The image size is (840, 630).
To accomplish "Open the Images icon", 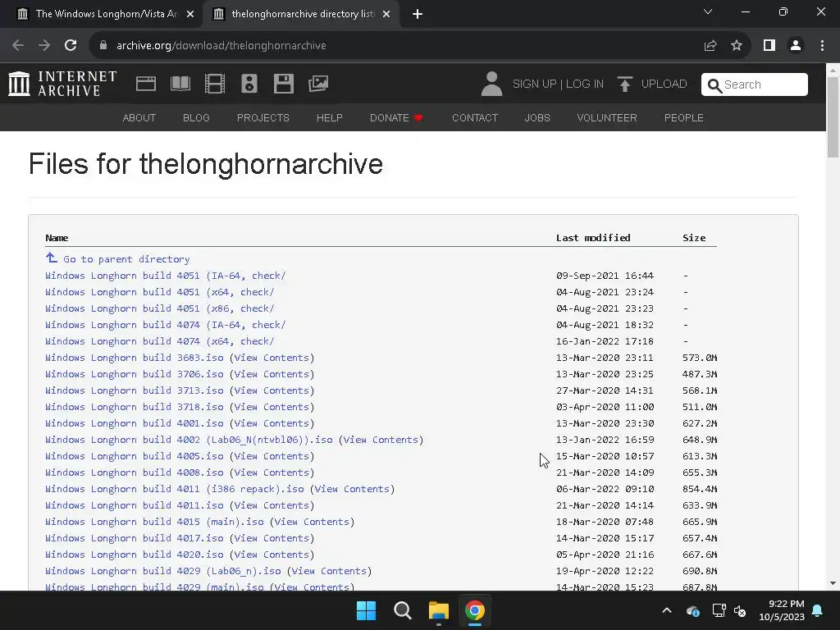I will [318, 84].
